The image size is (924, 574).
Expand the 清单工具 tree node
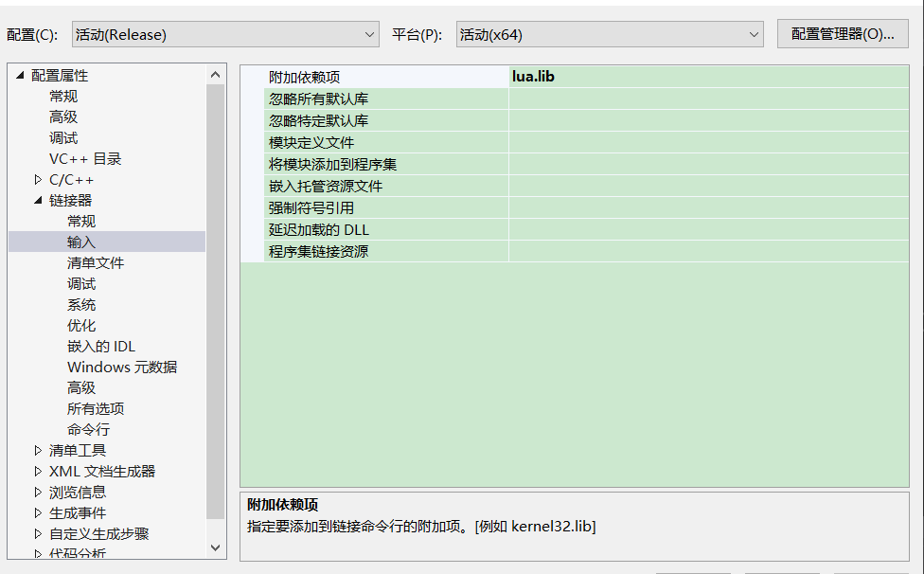(x=38, y=450)
